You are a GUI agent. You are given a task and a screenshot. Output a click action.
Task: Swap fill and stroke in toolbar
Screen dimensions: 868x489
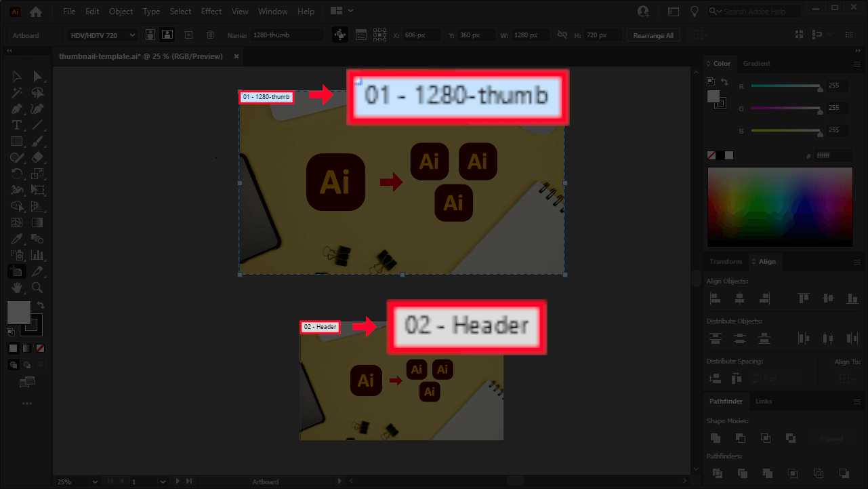click(41, 305)
